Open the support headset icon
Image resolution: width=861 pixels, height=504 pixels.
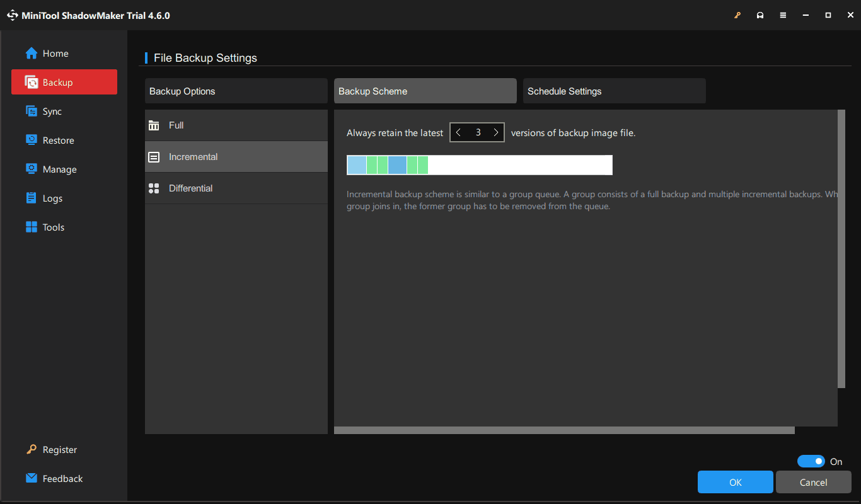(x=760, y=14)
